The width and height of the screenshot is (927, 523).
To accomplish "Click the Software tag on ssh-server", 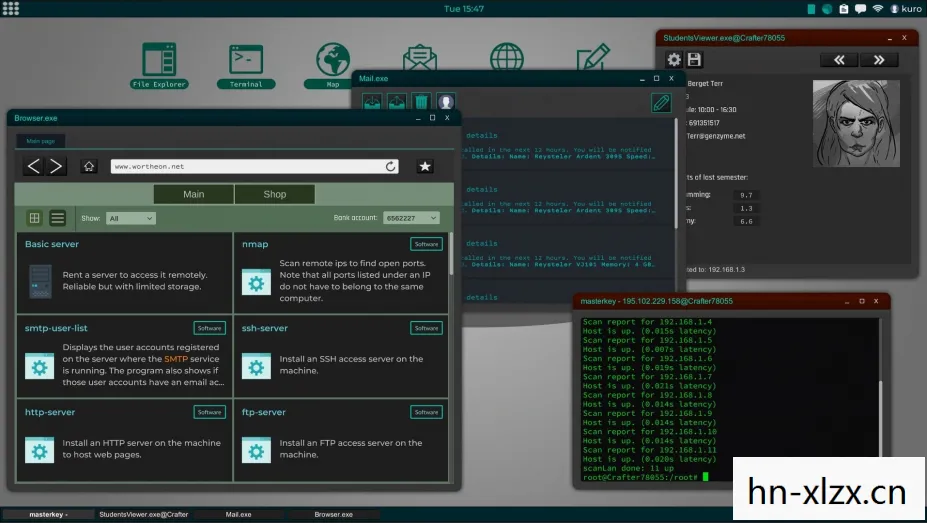I will point(426,328).
